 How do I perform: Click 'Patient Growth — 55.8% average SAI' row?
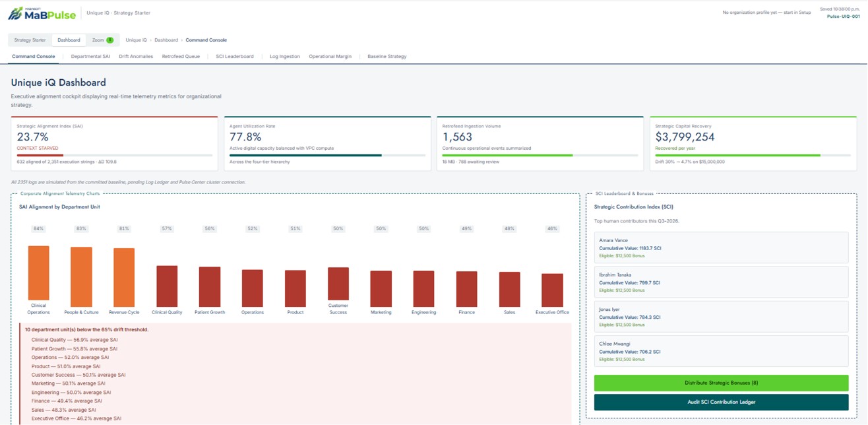pos(75,349)
